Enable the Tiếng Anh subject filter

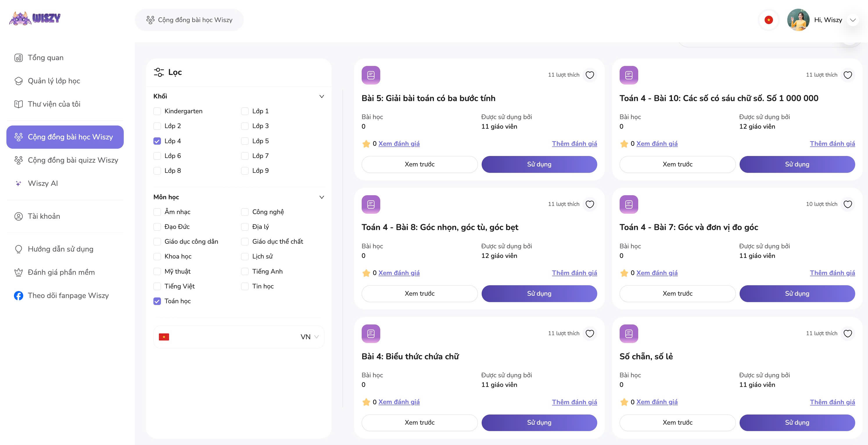pos(245,271)
